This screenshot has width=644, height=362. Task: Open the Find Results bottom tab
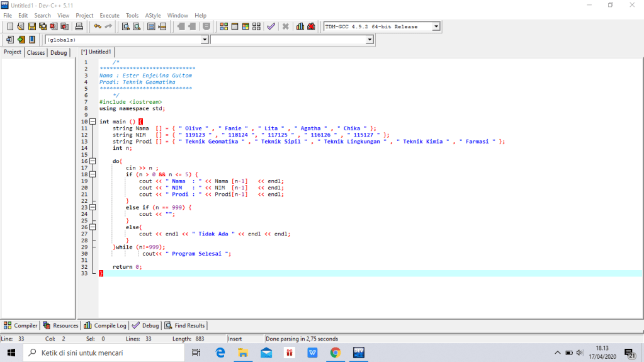[x=184, y=325]
